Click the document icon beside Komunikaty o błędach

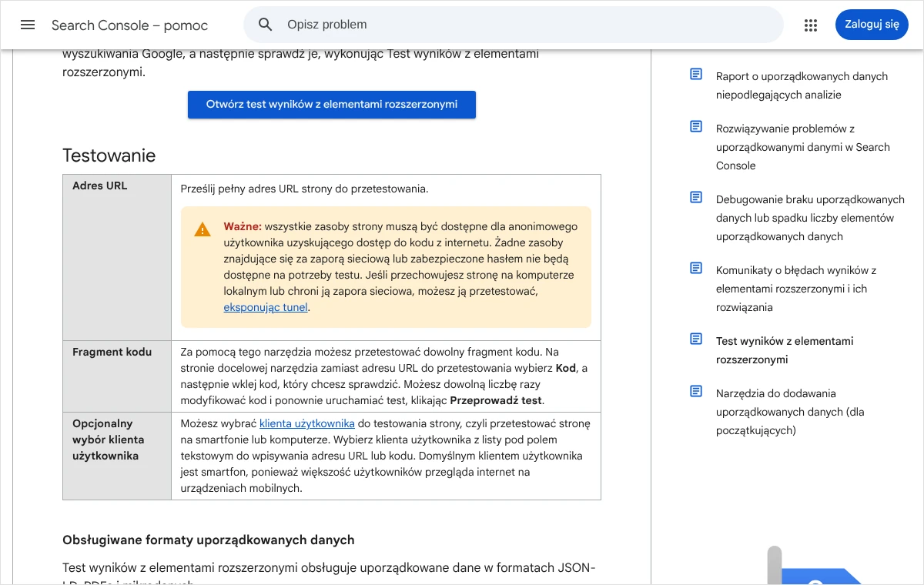696,268
